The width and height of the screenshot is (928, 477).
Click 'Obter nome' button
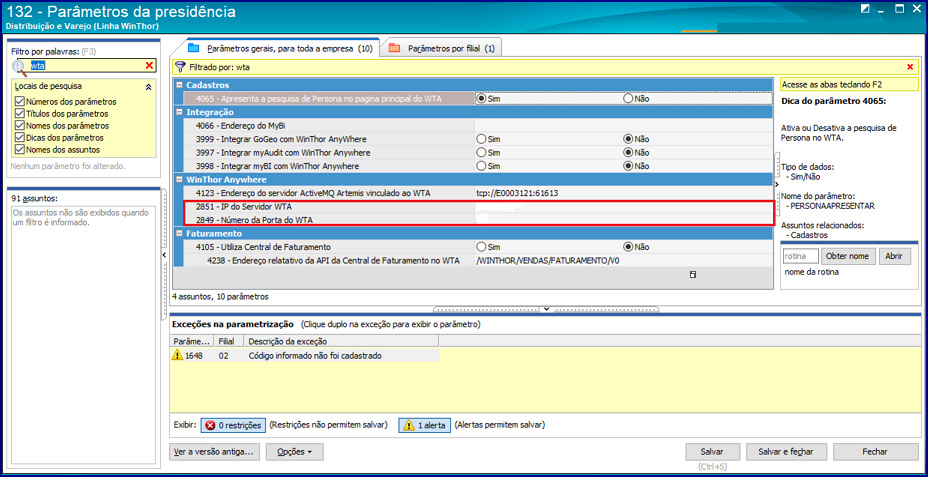click(x=848, y=256)
